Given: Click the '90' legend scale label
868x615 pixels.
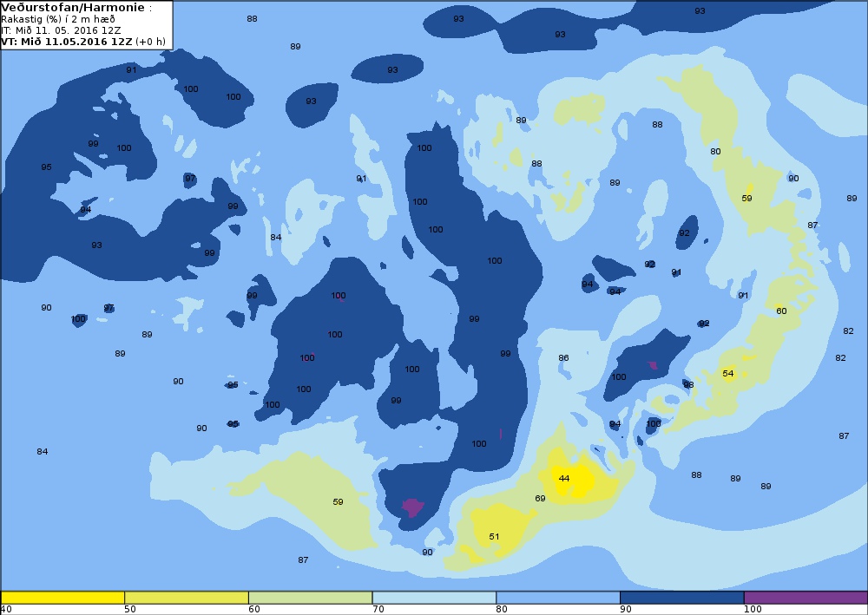Looking at the screenshot, I should point(626,610).
